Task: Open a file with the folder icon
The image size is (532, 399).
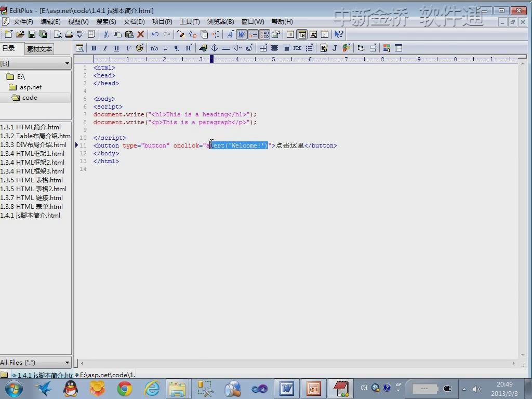Action: coord(20,34)
